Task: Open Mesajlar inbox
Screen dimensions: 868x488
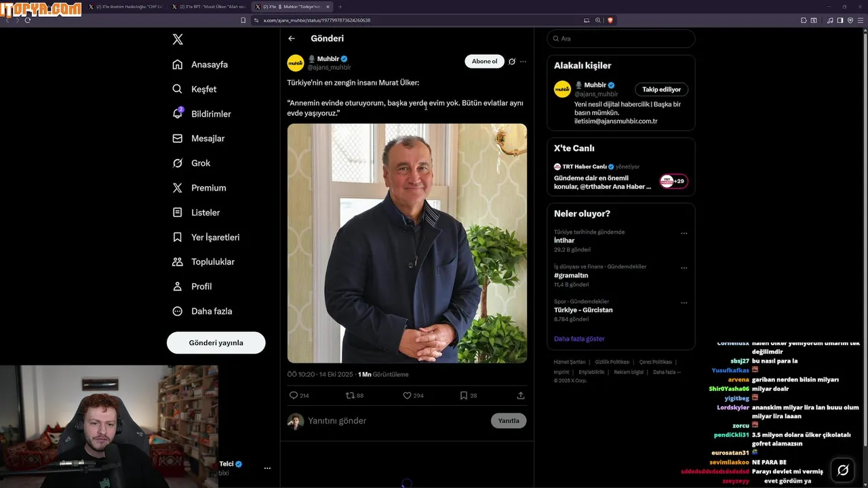Action: pyautogui.click(x=198, y=138)
